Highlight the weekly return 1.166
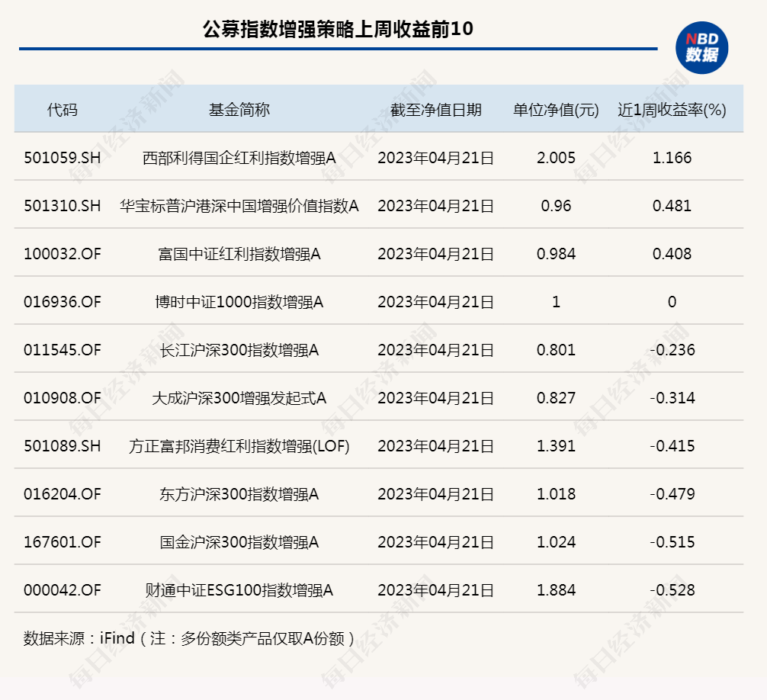The width and height of the screenshot is (767, 700). [672, 158]
